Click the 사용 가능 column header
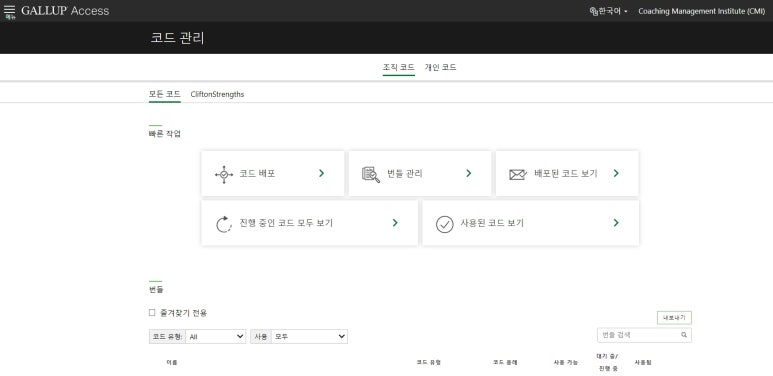The width and height of the screenshot is (773, 376). (x=565, y=362)
